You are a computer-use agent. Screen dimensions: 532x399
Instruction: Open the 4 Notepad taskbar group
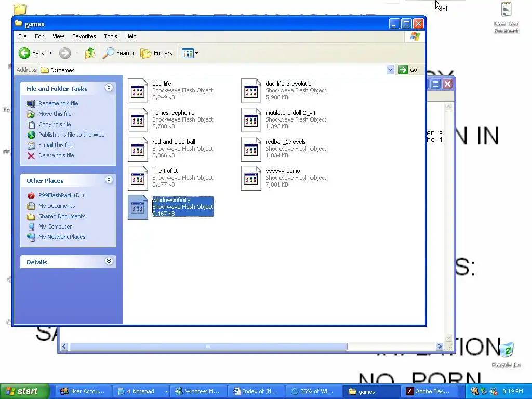[141, 391]
